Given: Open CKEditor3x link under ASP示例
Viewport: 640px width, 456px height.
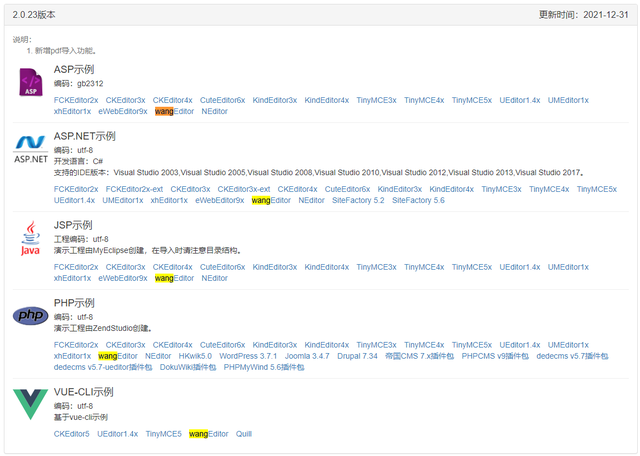Looking at the screenshot, I should click(125, 100).
